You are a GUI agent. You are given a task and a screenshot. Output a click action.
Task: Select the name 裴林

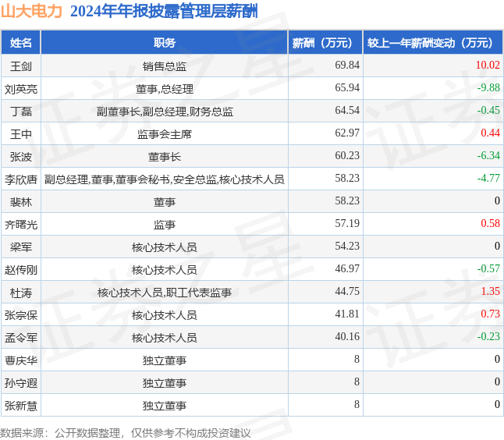21,202
